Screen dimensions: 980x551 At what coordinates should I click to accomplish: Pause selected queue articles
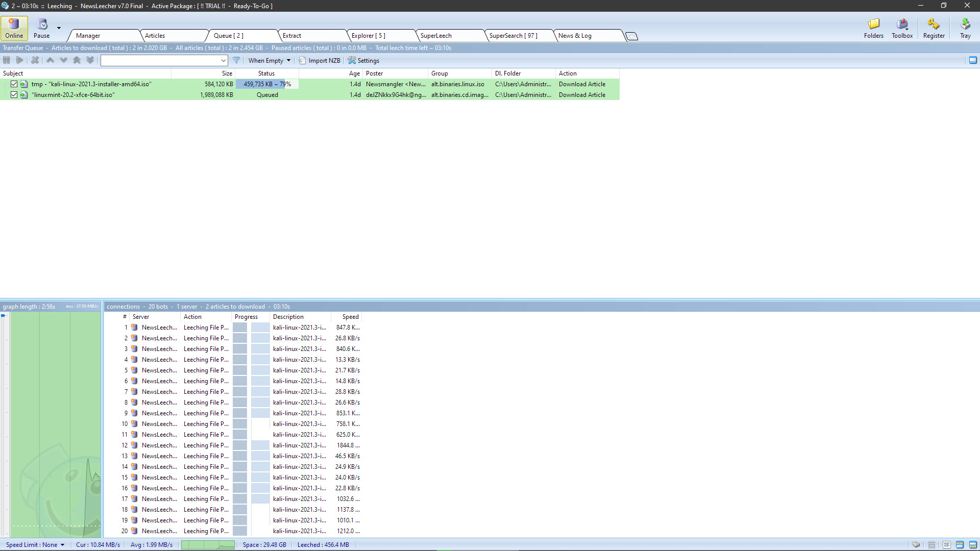[7, 60]
